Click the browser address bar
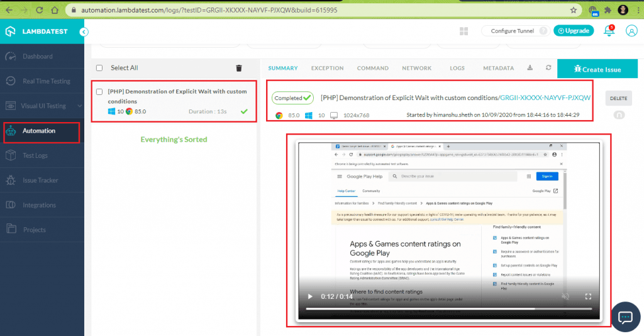Image resolution: width=644 pixels, height=336 pixels. [x=323, y=10]
